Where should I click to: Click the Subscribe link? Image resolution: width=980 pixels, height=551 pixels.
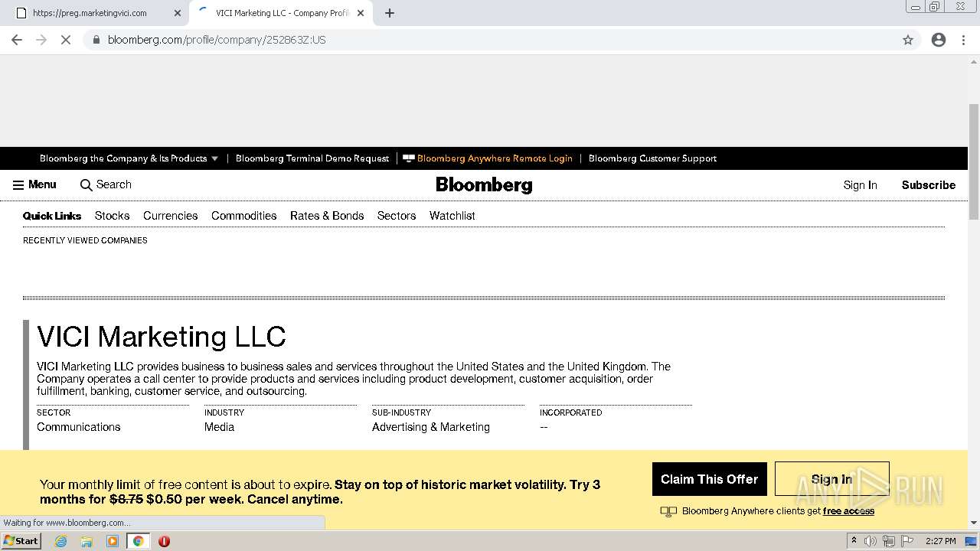(x=928, y=185)
